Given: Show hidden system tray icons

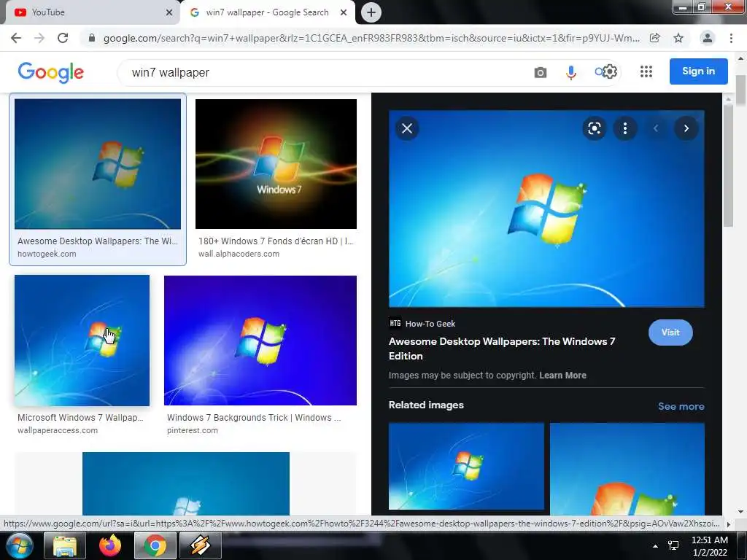Looking at the screenshot, I should [656, 546].
